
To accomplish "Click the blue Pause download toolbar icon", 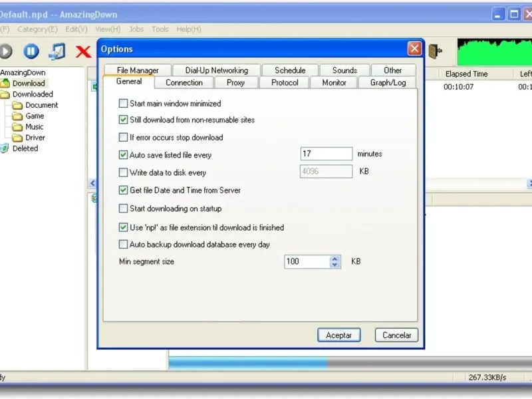I will pyautogui.click(x=31, y=52).
